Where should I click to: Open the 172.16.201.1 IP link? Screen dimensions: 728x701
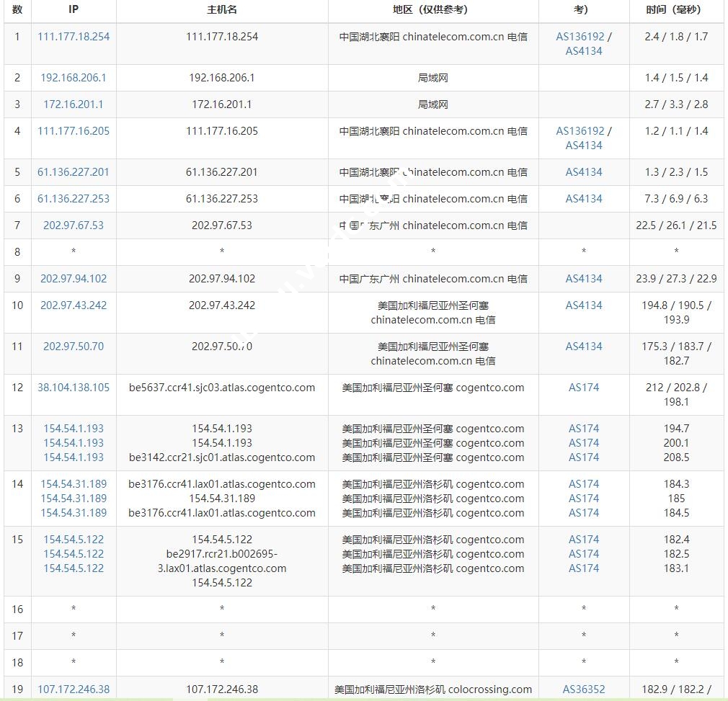tap(74, 104)
